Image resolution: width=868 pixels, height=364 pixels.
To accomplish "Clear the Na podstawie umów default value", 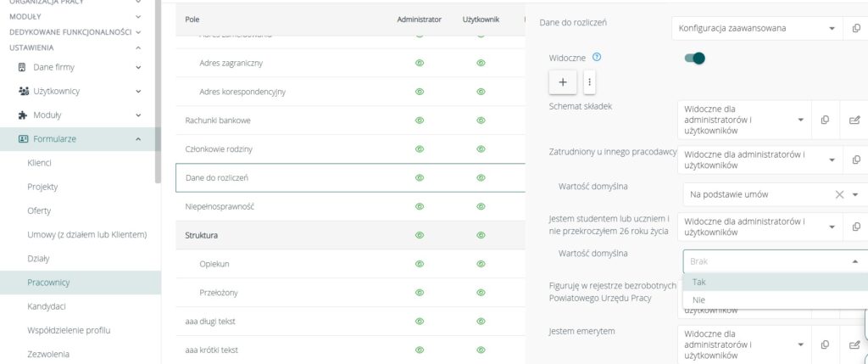I will tap(839, 194).
